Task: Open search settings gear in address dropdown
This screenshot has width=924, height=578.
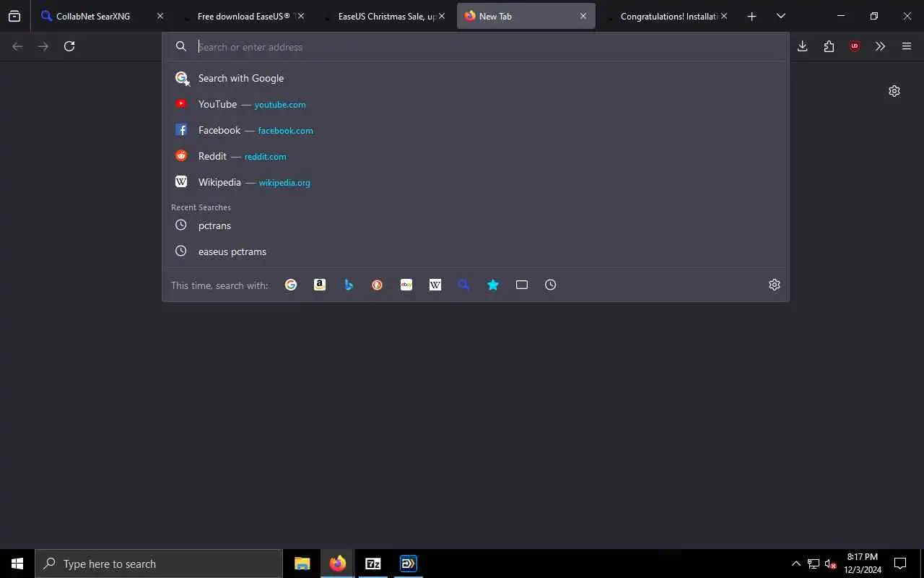Action: tap(775, 285)
